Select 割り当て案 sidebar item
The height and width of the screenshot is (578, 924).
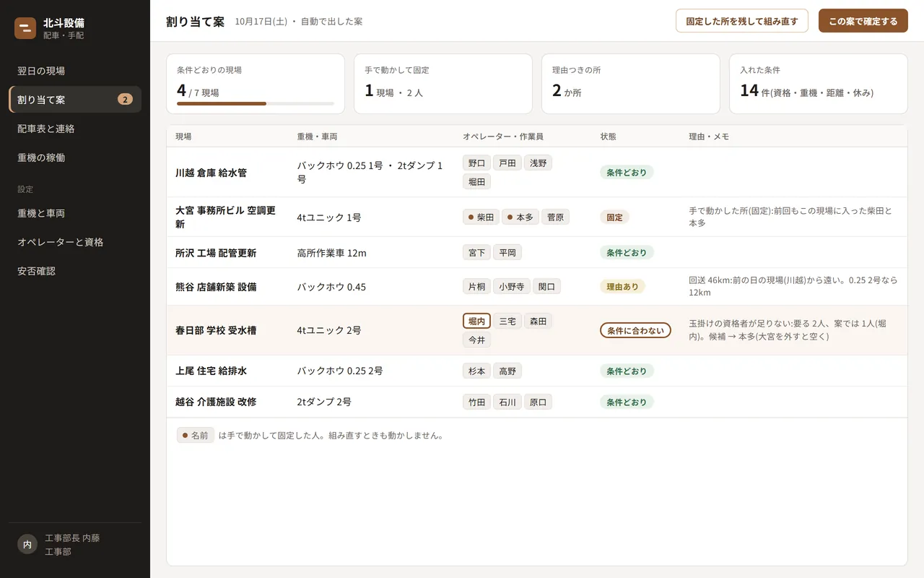(75, 100)
